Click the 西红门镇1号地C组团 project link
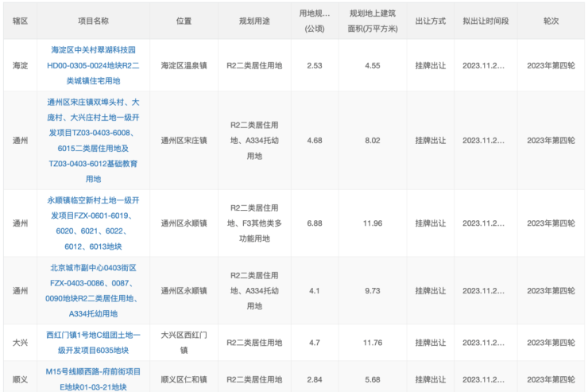This screenshot has height=392, width=588. (93, 342)
